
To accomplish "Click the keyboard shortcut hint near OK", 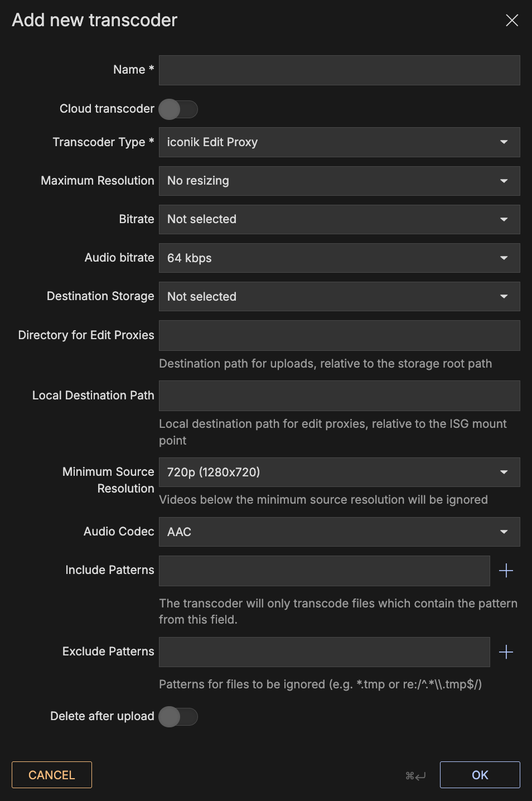I will [415, 776].
